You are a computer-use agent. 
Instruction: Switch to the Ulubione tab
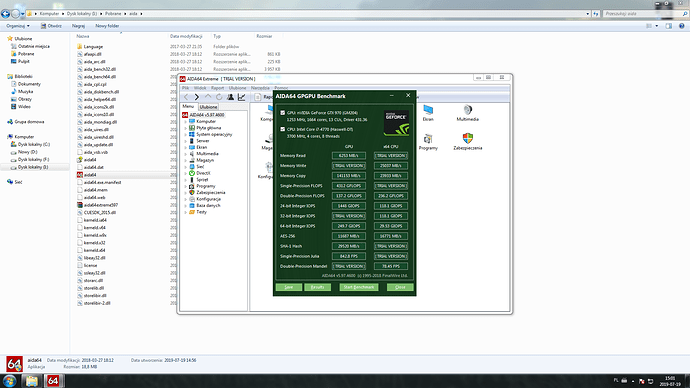tap(208, 107)
